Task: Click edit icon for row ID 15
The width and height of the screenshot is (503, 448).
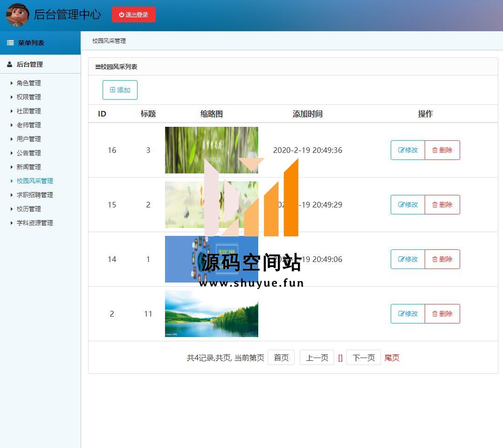Action: pyautogui.click(x=401, y=205)
